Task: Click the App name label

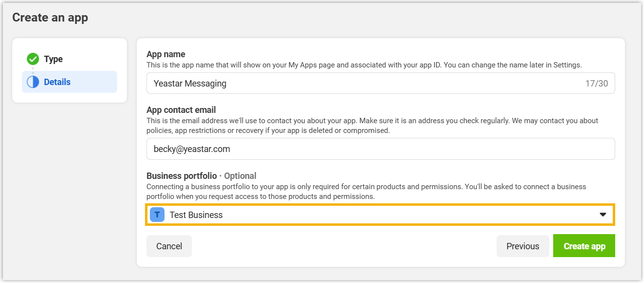Action: point(166,54)
